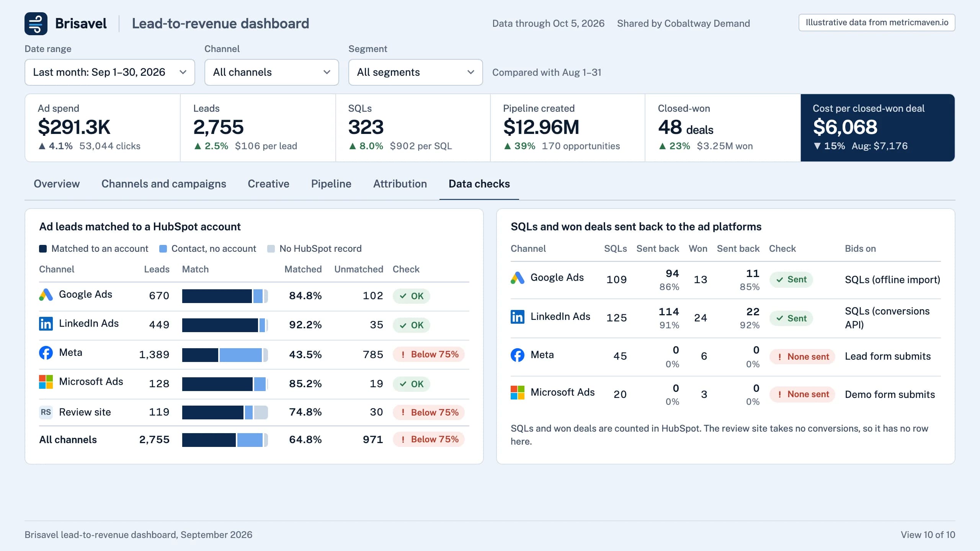
Task: Click Microsoft icon in sent-back table
Action: pos(518,393)
